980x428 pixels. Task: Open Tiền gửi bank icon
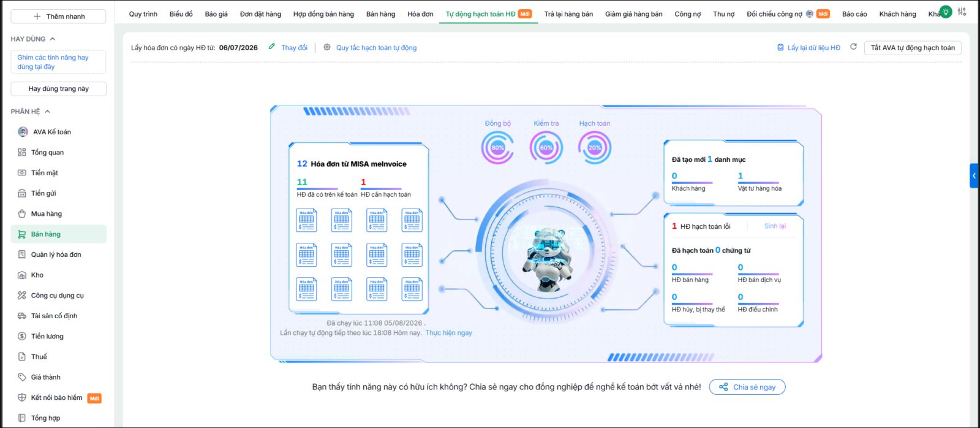tap(22, 193)
